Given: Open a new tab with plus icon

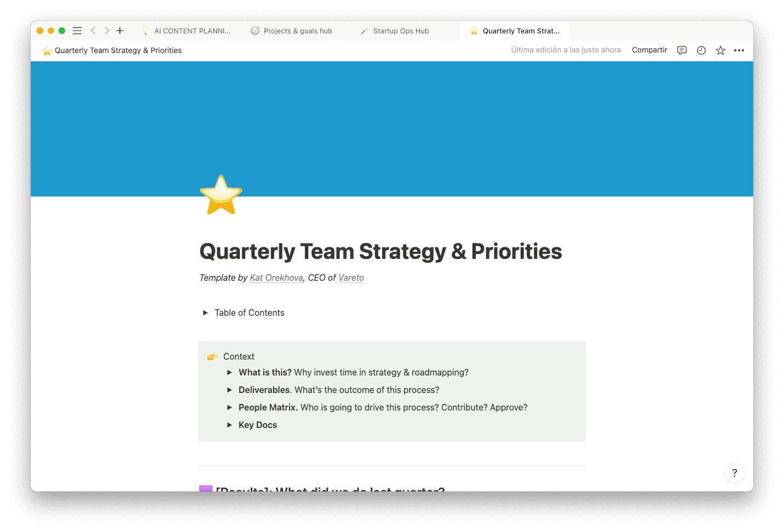Looking at the screenshot, I should point(120,31).
